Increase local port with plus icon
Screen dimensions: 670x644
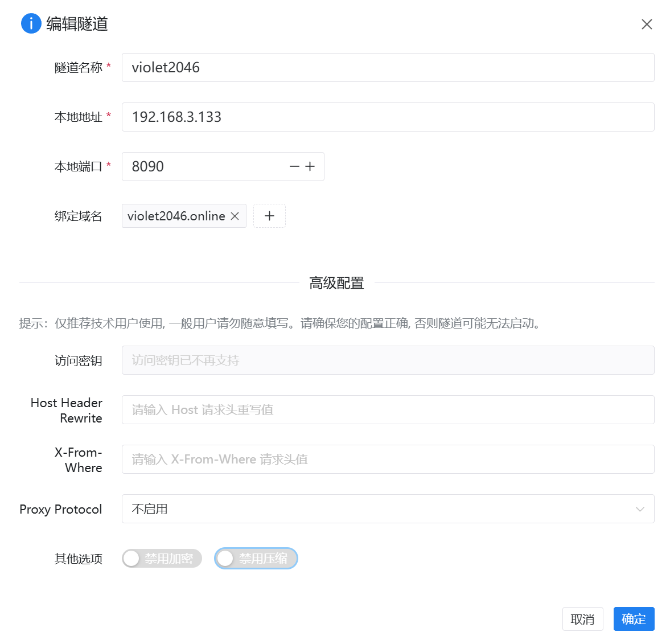click(x=310, y=167)
